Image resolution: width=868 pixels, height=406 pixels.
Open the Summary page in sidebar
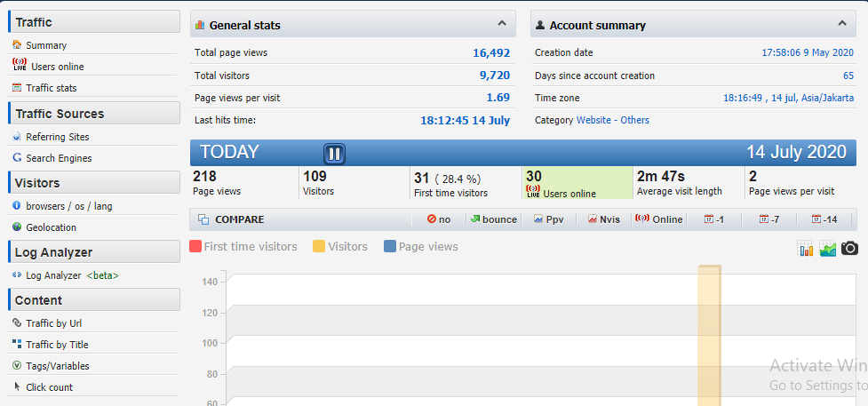click(x=46, y=45)
